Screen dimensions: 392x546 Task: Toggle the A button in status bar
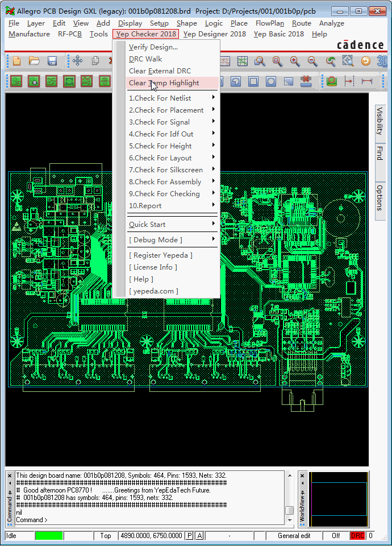(199, 536)
